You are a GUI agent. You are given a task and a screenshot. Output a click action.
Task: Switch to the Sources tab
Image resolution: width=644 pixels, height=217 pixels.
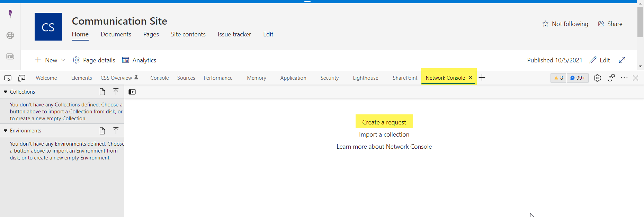(186, 78)
